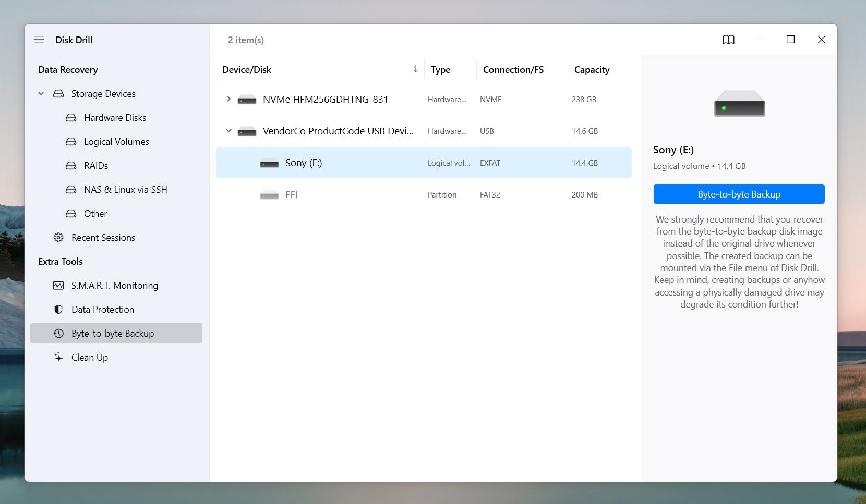Click the RAIDs drive icon

pos(71,166)
